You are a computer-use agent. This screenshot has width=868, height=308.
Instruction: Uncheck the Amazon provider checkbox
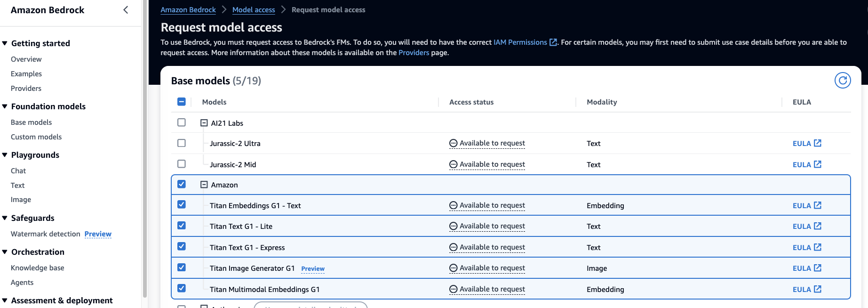pyautogui.click(x=182, y=184)
